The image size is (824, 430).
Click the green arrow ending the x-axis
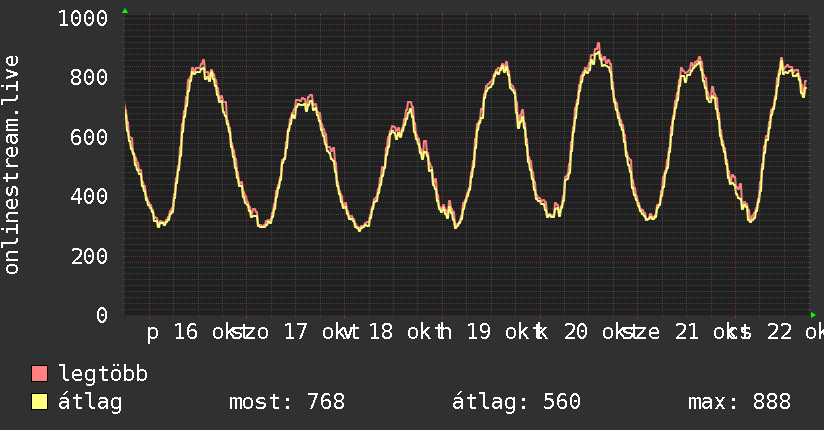pos(813,315)
